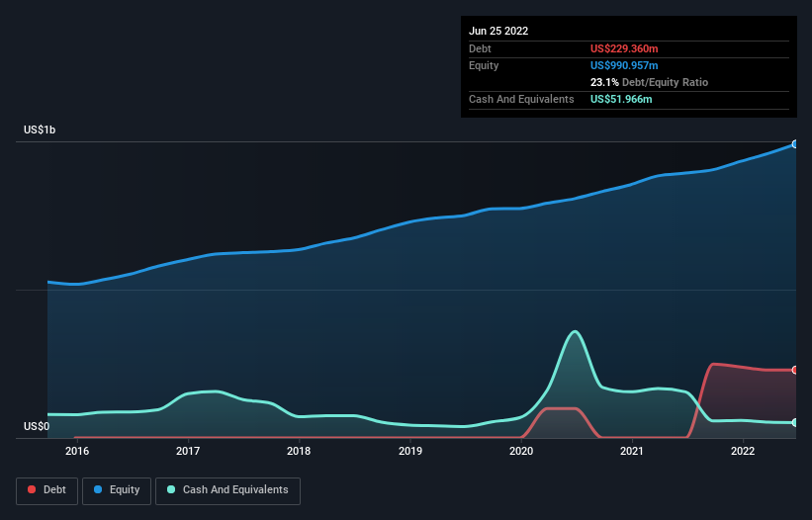Image resolution: width=812 pixels, height=520 pixels.
Task: Click the US$229.360m debt value
Action: coord(624,48)
